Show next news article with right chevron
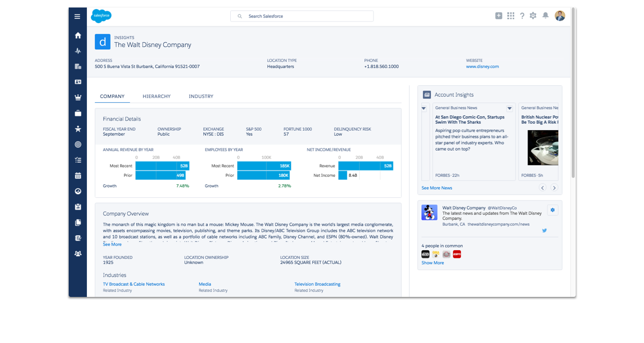The image size is (644, 343). tap(554, 188)
